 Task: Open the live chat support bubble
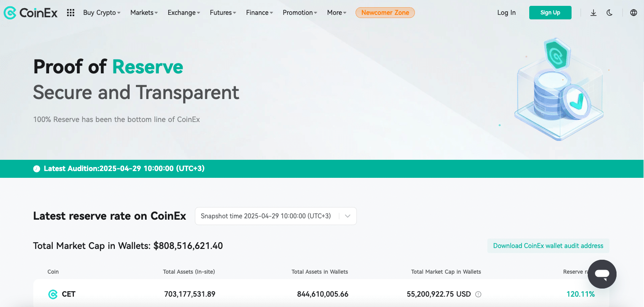[602, 274]
